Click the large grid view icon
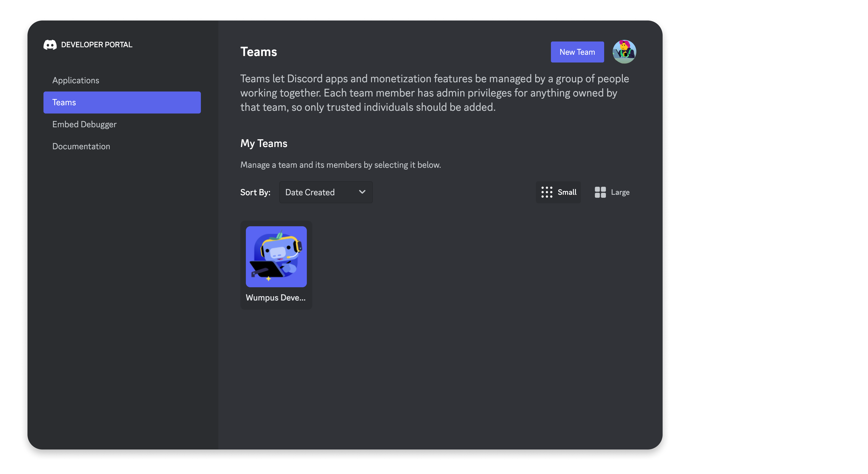This screenshot has height=474, width=868. point(600,192)
